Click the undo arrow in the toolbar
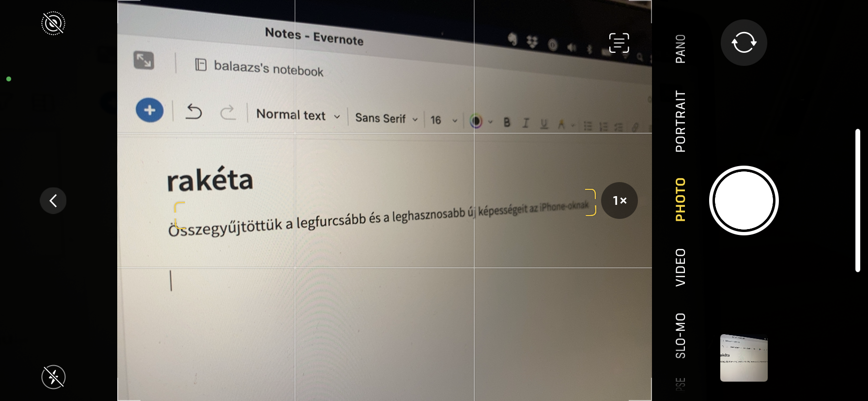The width and height of the screenshot is (868, 401). pyautogui.click(x=194, y=112)
